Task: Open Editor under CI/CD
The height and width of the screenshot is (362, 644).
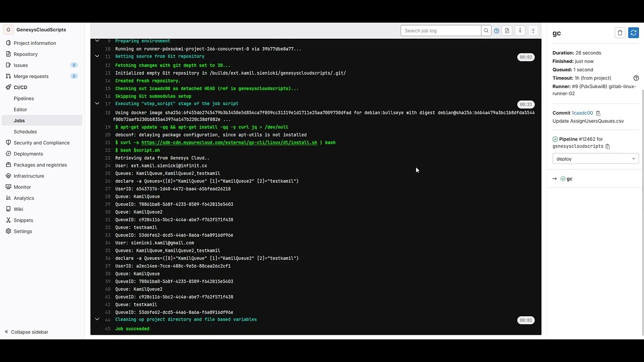Action: [x=21, y=110]
